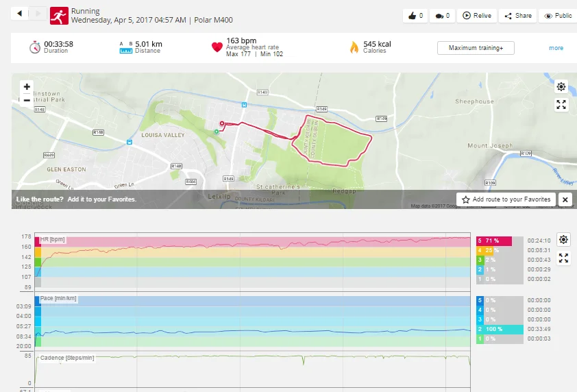Add route to your Favorites
The image size is (577, 392).
coord(506,199)
